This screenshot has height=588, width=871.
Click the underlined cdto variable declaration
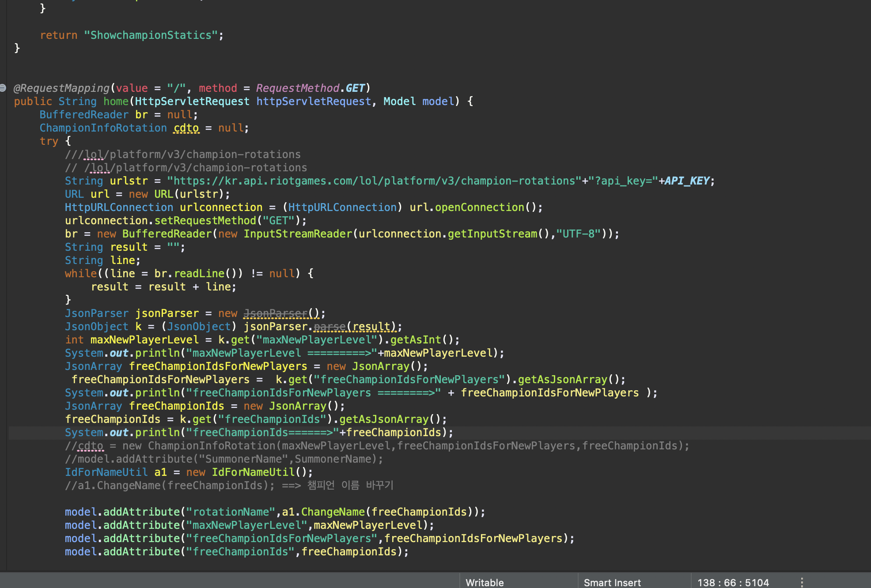coord(186,128)
